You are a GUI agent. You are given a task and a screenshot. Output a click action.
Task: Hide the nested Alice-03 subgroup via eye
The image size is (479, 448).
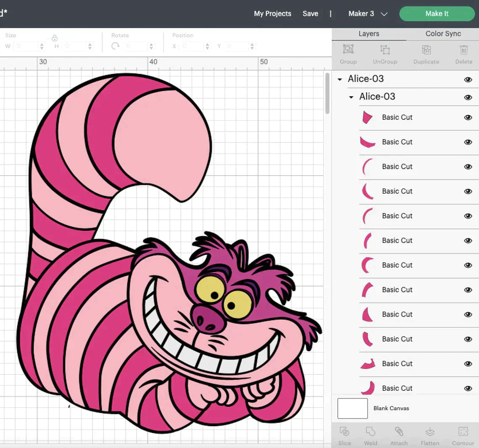point(468,98)
